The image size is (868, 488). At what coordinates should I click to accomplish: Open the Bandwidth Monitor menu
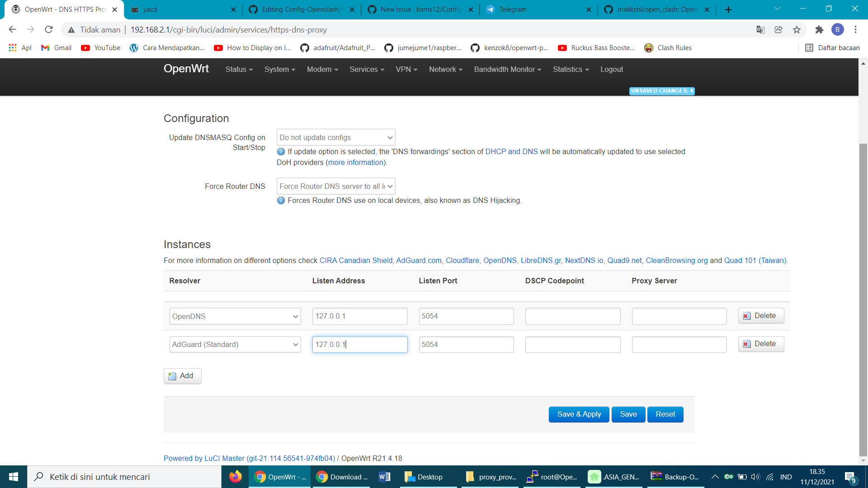tap(508, 69)
